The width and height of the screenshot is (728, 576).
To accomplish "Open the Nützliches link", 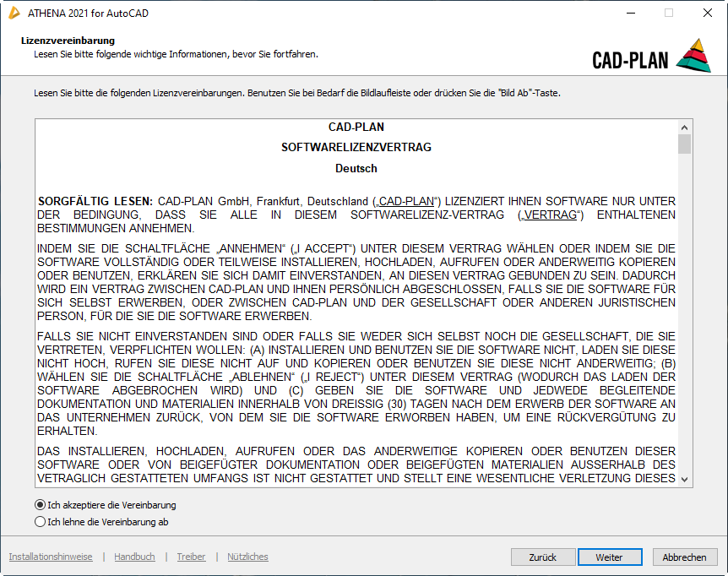I will (x=247, y=557).
